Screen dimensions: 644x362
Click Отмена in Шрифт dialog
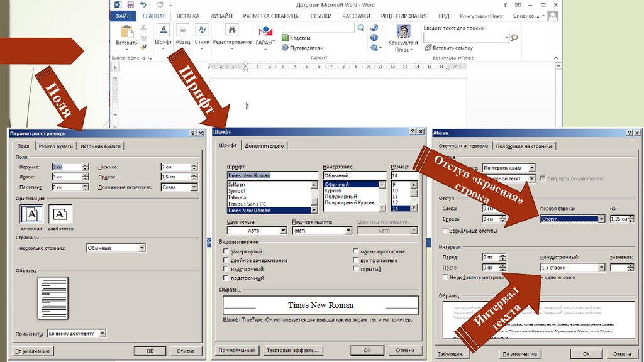pyautogui.click(x=405, y=350)
